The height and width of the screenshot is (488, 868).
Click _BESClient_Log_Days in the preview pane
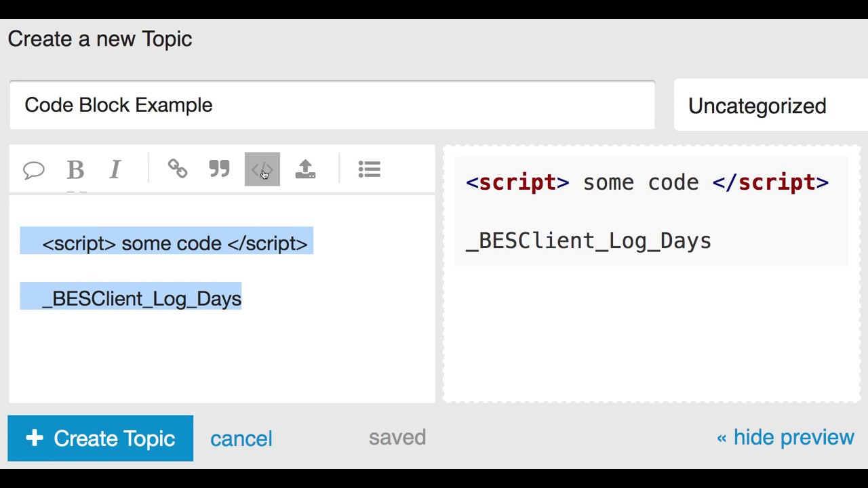588,241
